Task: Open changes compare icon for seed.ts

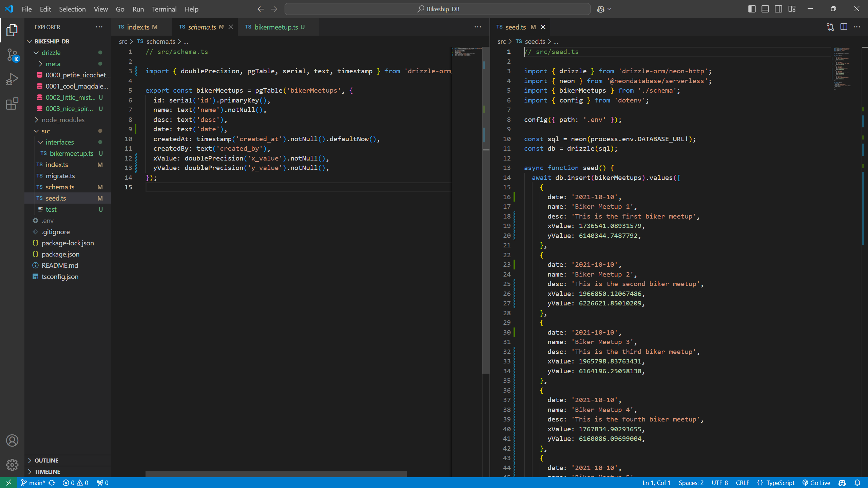Action: tap(830, 27)
